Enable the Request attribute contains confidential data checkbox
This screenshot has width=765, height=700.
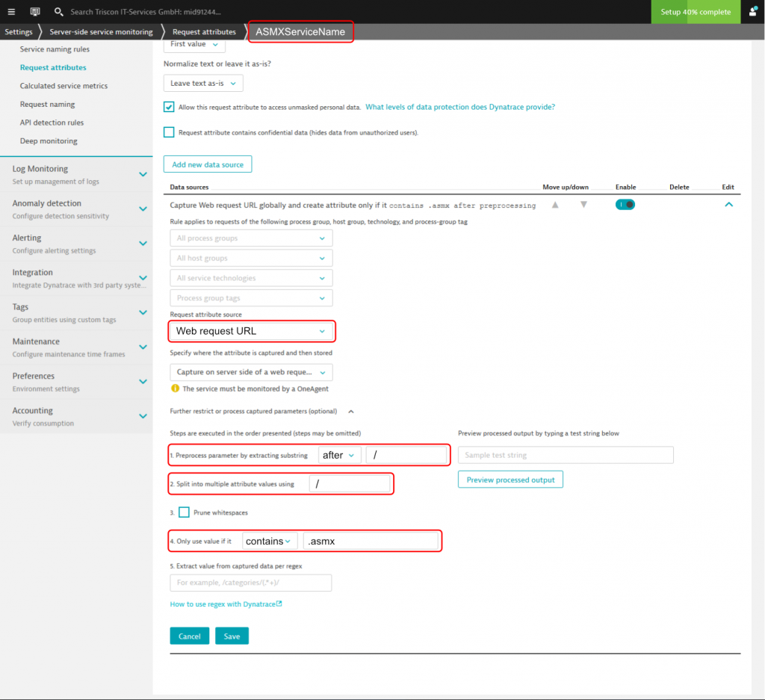(169, 133)
